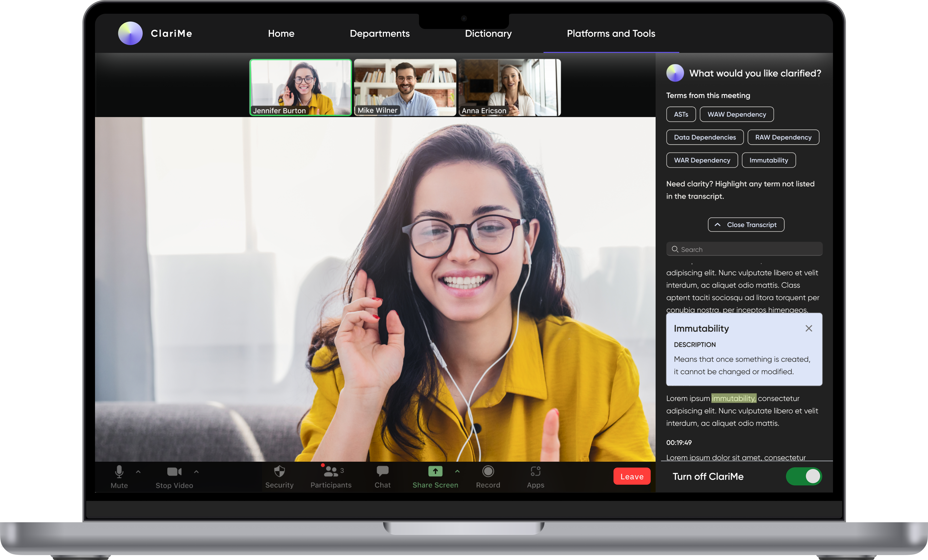928x560 pixels.
Task: Open the Security shield options
Action: 279,476
